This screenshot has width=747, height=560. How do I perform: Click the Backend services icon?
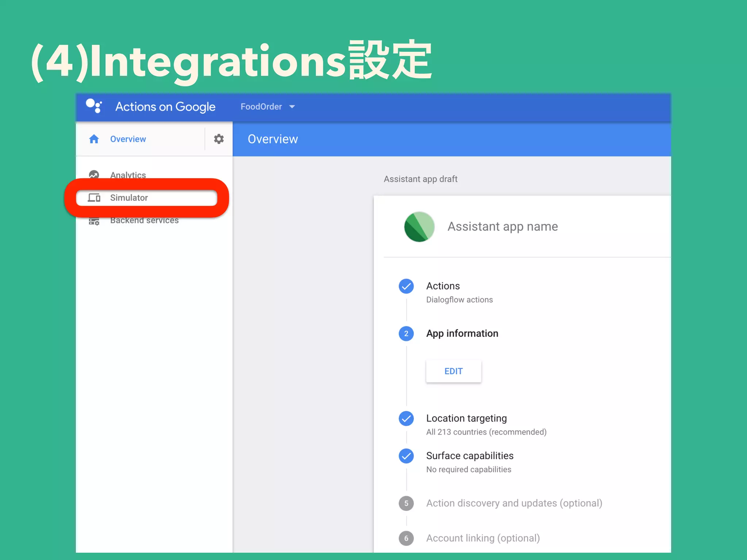pos(94,221)
